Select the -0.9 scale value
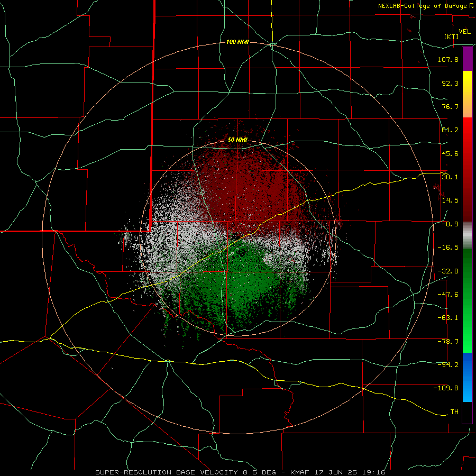 (450, 224)
